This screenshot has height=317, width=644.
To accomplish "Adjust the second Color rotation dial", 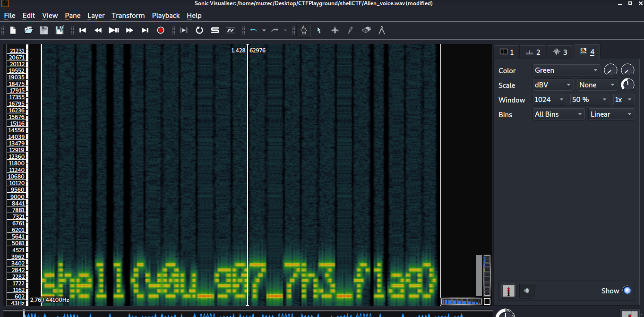I will pos(627,70).
